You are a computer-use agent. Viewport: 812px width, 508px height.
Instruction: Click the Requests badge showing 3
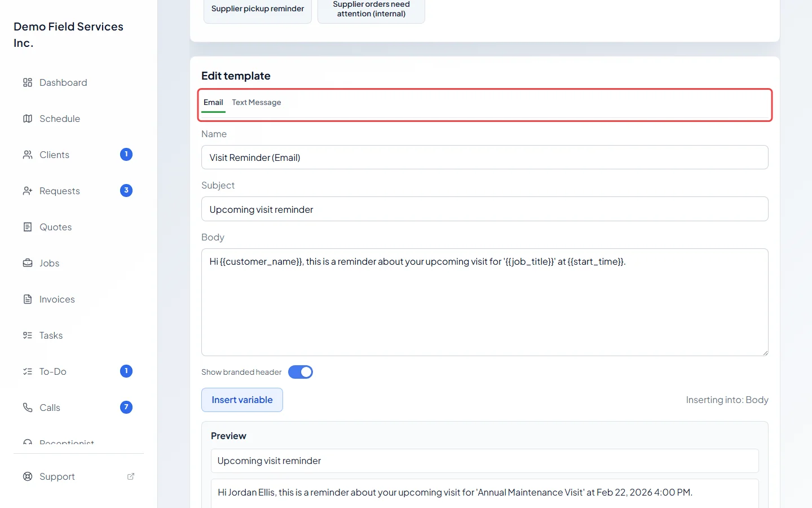(x=126, y=190)
